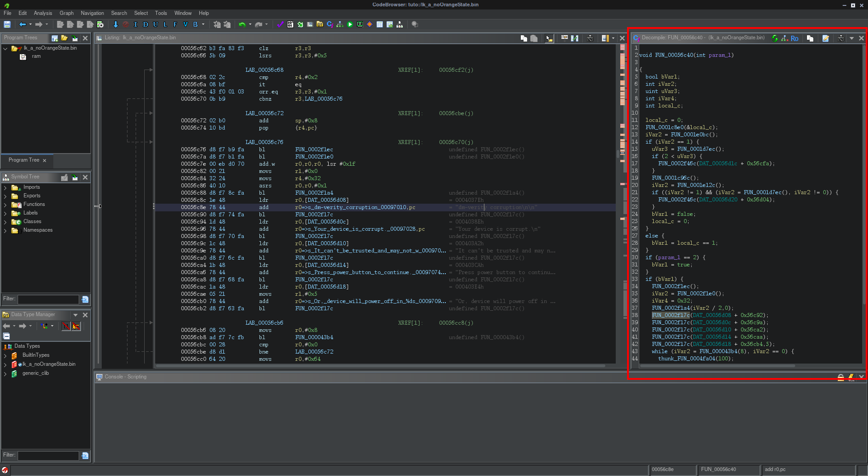Open the Display Function Graph icon

click(x=340, y=24)
